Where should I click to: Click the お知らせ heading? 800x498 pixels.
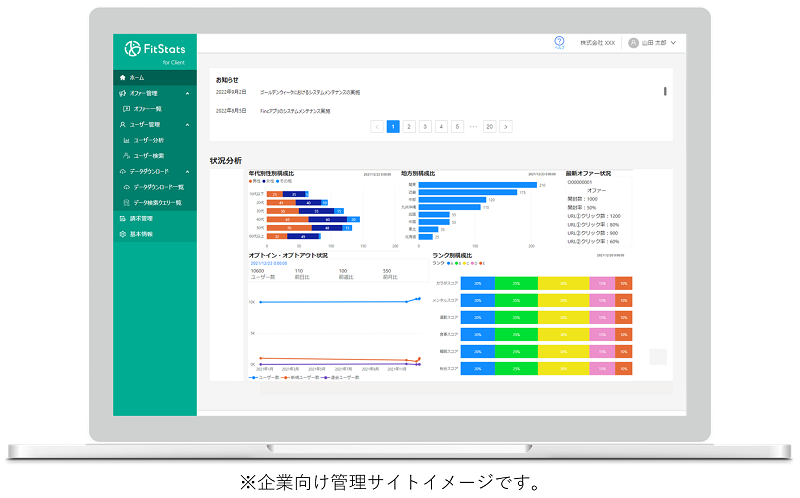pyautogui.click(x=227, y=80)
